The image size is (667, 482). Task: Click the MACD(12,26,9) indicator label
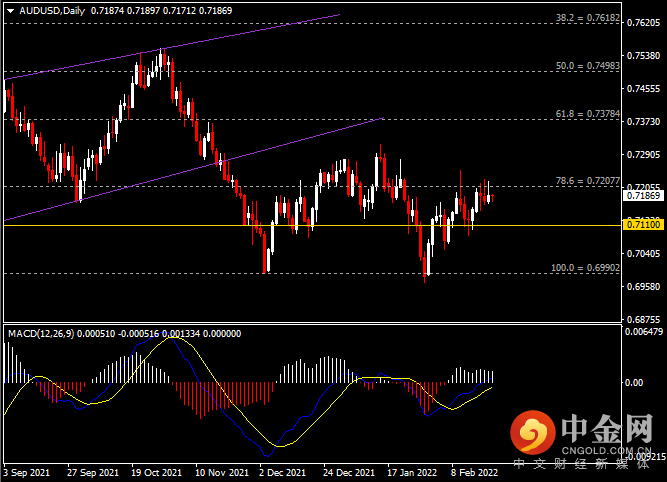pos(40,334)
